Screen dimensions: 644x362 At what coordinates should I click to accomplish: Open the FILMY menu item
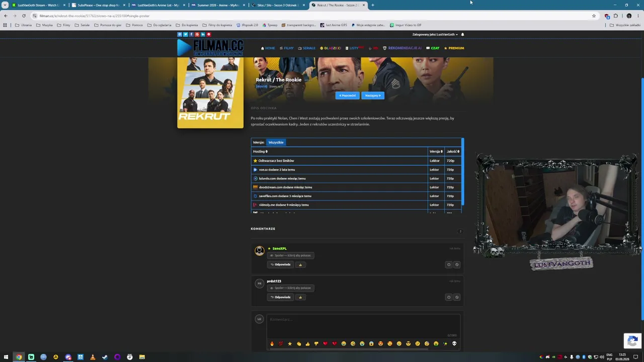(x=287, y=48)
